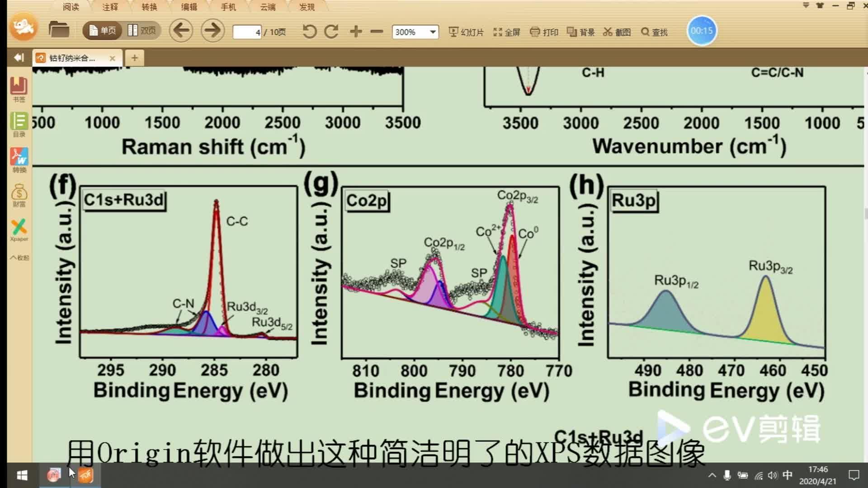This screenshot has width=868, height=488.
Task: Show hidden system tray icons
Action: tap(712, 475)
